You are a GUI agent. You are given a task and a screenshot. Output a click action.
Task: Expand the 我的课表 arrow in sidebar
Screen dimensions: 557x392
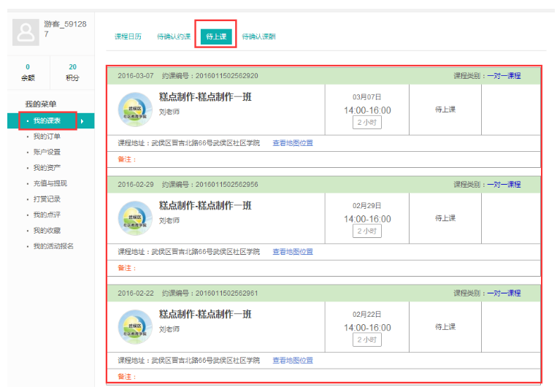tap(82, 120)
